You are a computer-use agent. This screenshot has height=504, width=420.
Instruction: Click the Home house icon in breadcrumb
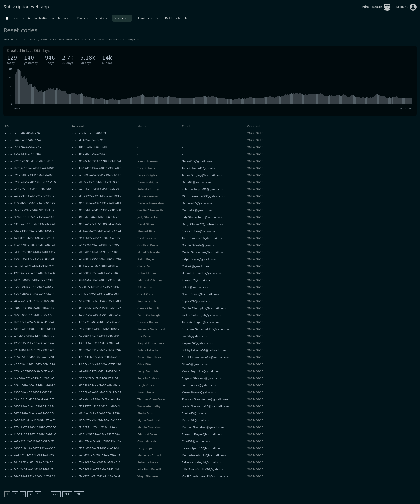(x=7, y=18)
